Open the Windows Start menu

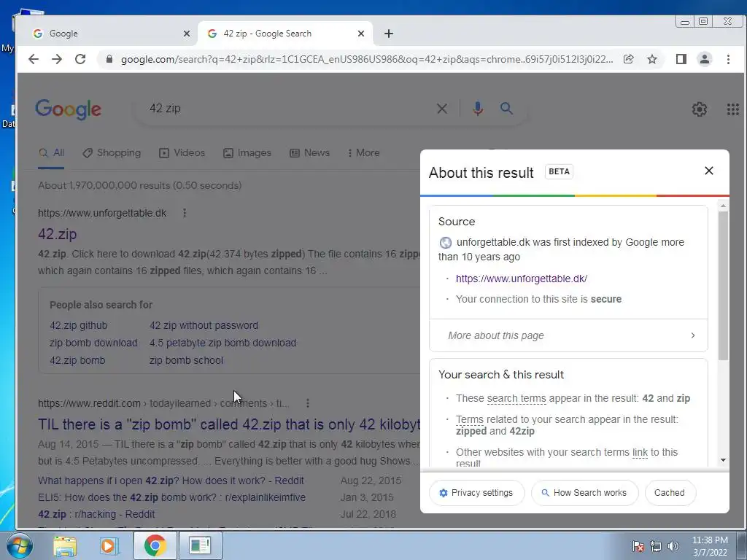[19, 545]
